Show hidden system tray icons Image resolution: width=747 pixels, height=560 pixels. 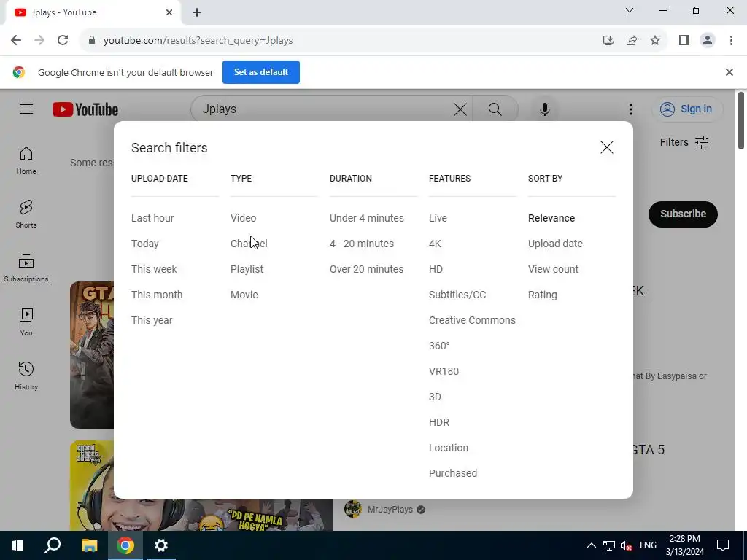(591, 545)
